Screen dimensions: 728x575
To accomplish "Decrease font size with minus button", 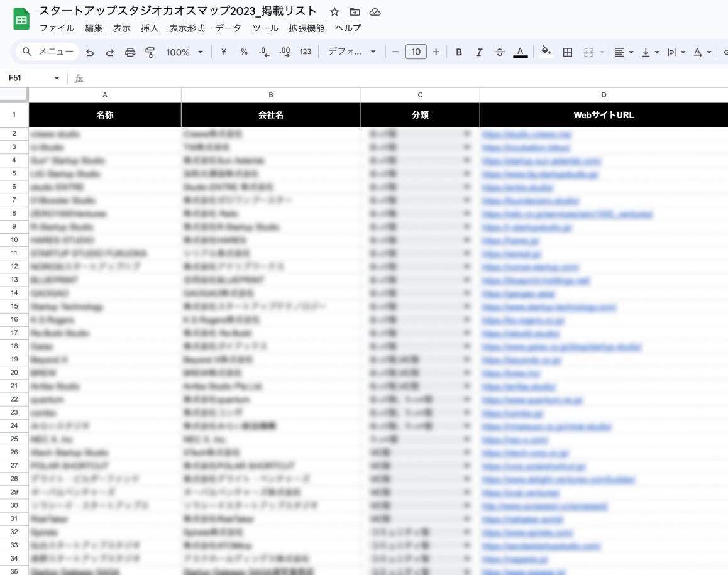I will click(x=395, y=52).
